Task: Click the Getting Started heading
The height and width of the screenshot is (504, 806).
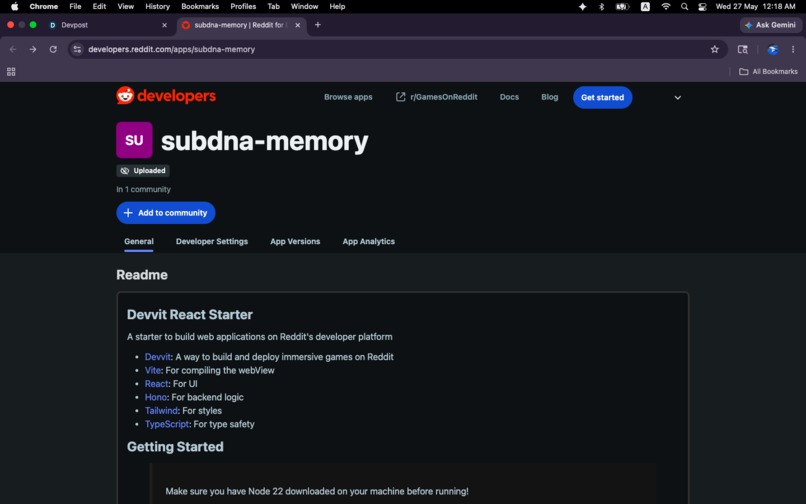Action: click(175, 446)
